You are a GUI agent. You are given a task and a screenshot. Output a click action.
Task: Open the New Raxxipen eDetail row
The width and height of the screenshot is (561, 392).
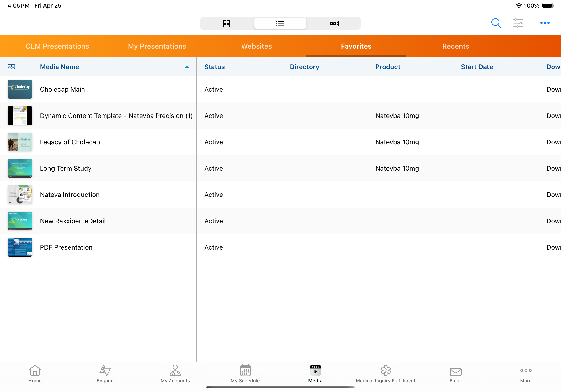point(73,221)
